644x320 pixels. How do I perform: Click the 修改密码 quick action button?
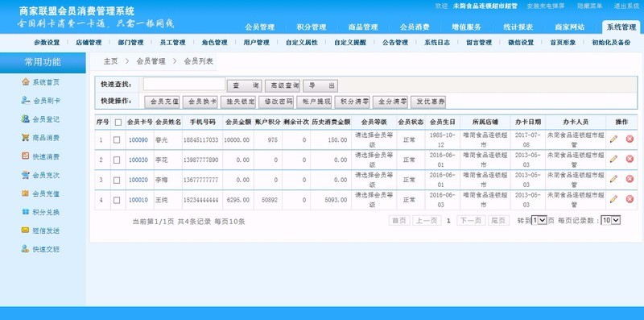[x=276, y=102]
